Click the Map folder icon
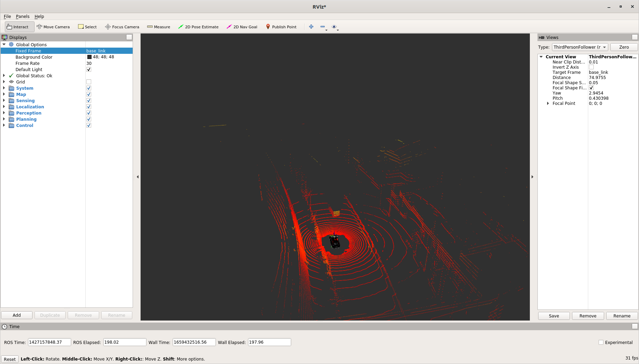 pos(11,94)
